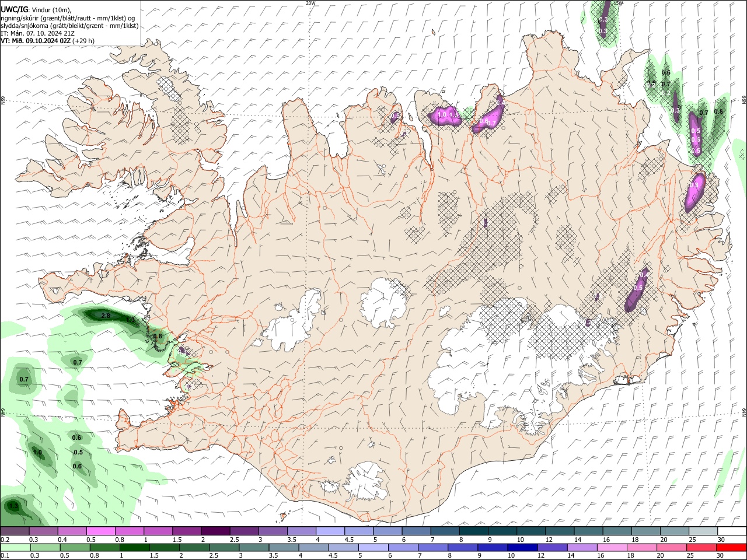This screenshot has width=747, height=560.
Task: Select the slate blue 6–7 swatch, upper scale
Action: [416, 531]
